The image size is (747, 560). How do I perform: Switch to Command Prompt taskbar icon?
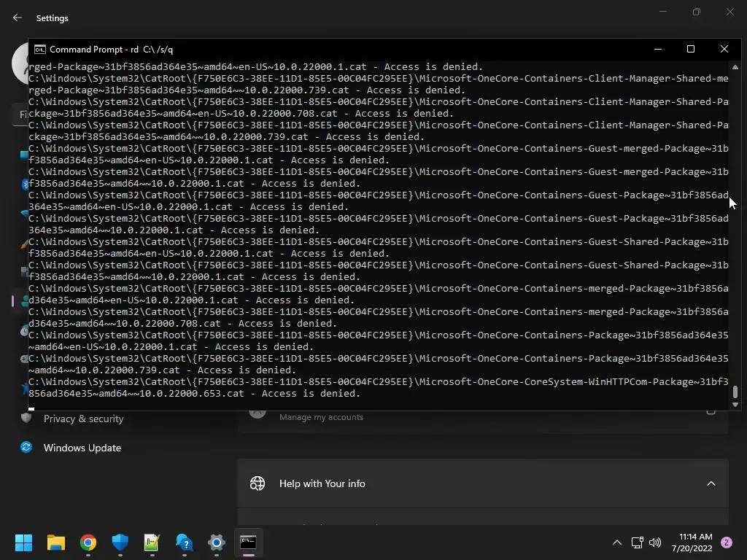point(248,542)
